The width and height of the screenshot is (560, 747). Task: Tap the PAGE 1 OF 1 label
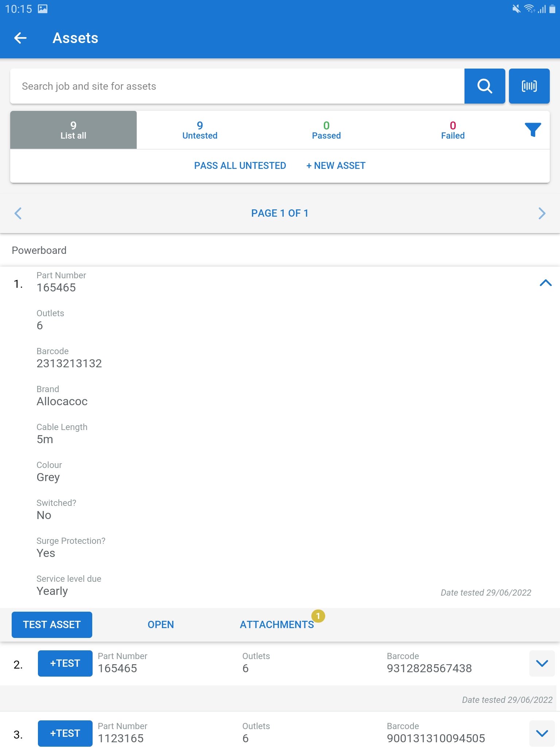point(280,213)
